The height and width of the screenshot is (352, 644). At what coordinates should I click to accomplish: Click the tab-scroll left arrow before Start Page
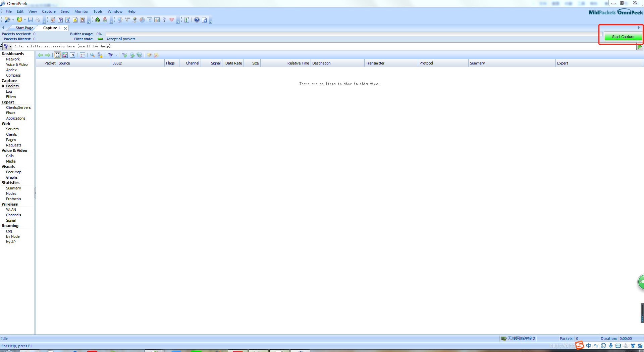tap(3, 28)
